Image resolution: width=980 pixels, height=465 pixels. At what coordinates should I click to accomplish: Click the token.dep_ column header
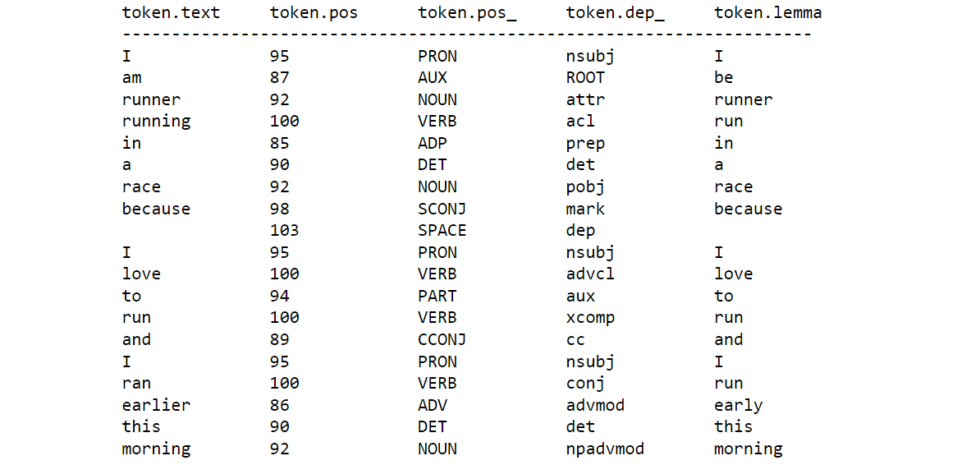[615, 13]
